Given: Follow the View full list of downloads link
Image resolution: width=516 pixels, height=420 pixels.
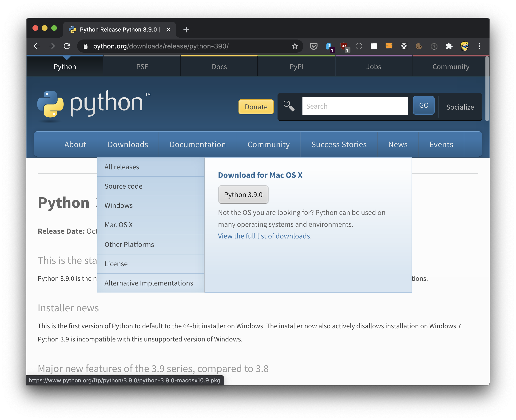Looking at the screenshot, I should click(x=264, y=236).
